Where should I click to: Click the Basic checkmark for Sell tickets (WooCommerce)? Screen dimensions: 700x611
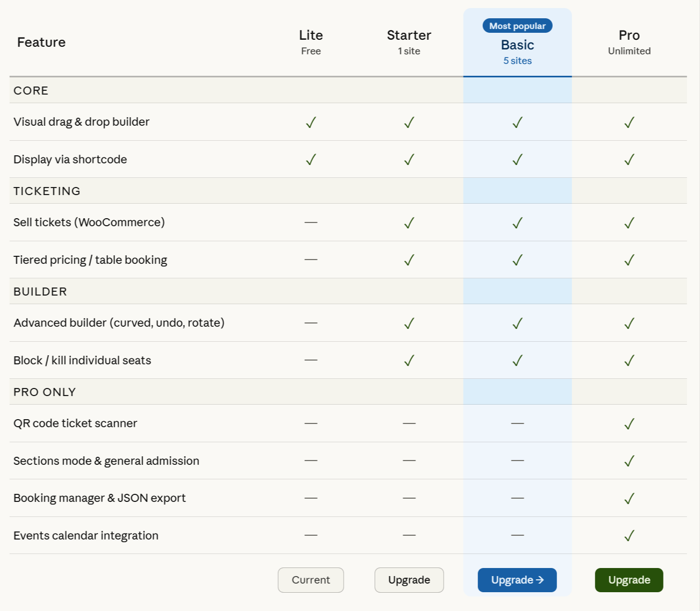[517, 223]
